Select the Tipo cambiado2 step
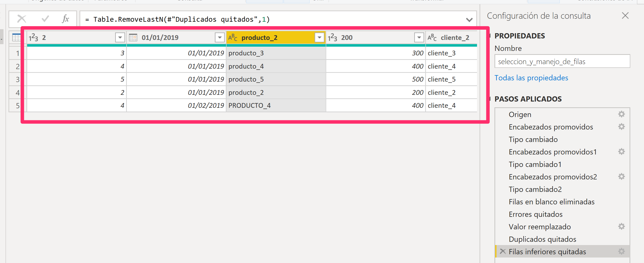Viewport: 644px width, 263px height. tap(562, 189)
